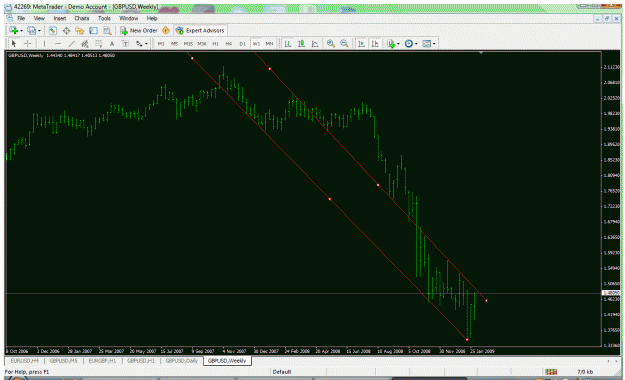Open the Charts menu
Screen dimensions: 625x380
82,18
